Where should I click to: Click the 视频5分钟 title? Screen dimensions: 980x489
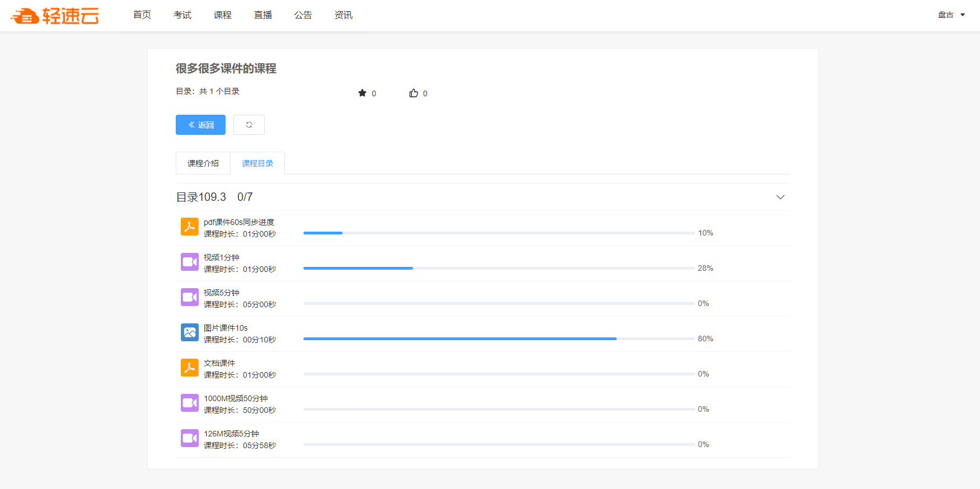click(x=222, y=293)
